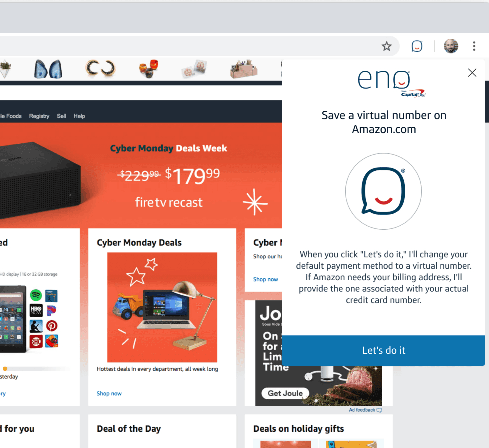Open the Chrome profile avatar
This screenshot has width=489, height=448.
pyautogui.click(x=451, y=46)
